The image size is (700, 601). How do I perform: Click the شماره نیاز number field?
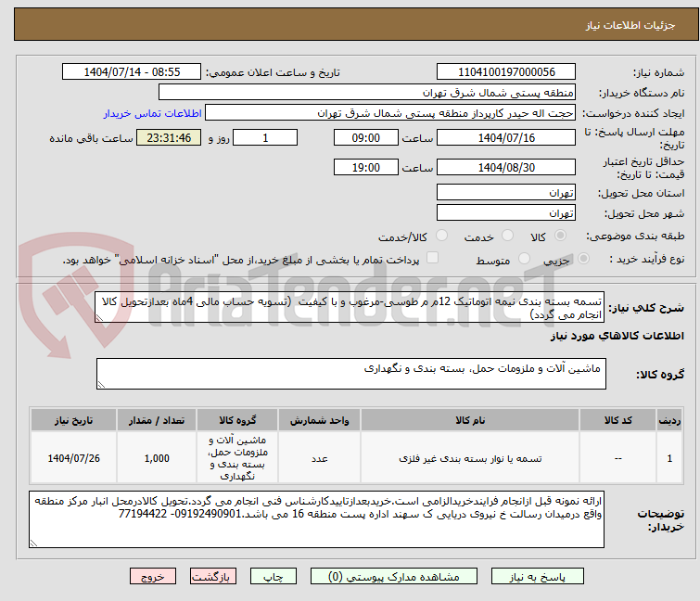coord(506,72)
